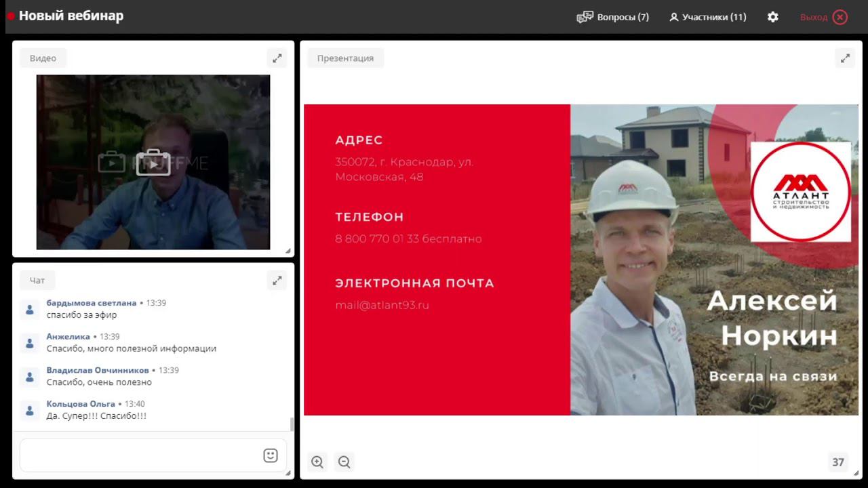Screen dimensions: 868x488
Task: Click the presentation panel resize handle corner
Action: (x=856, y=473)
